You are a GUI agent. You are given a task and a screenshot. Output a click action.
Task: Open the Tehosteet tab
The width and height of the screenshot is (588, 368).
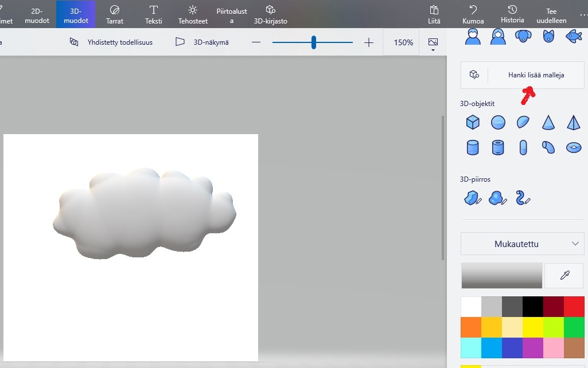192,14
